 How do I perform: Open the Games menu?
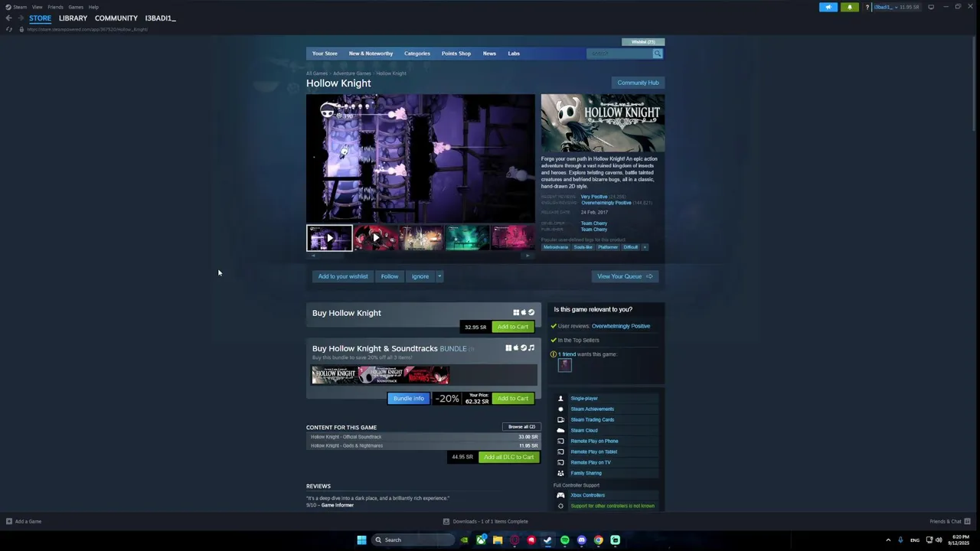(x=75, y=7)
